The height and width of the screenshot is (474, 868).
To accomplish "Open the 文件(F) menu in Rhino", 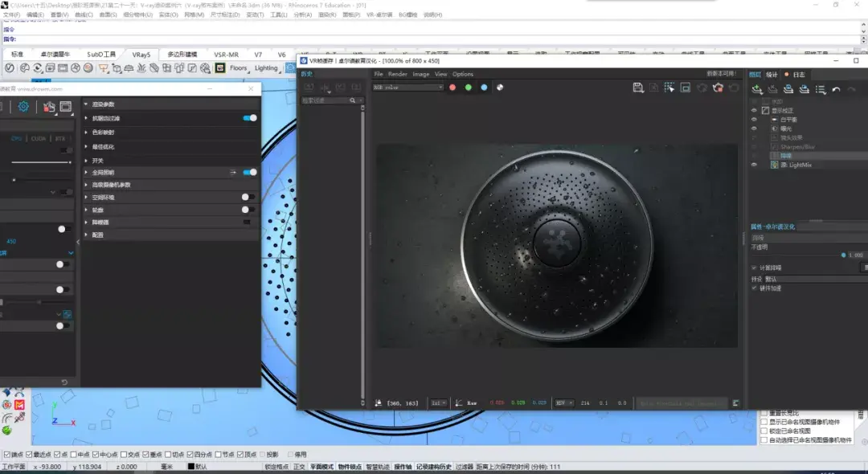I will pyautogui.click(x=11, y=15).
